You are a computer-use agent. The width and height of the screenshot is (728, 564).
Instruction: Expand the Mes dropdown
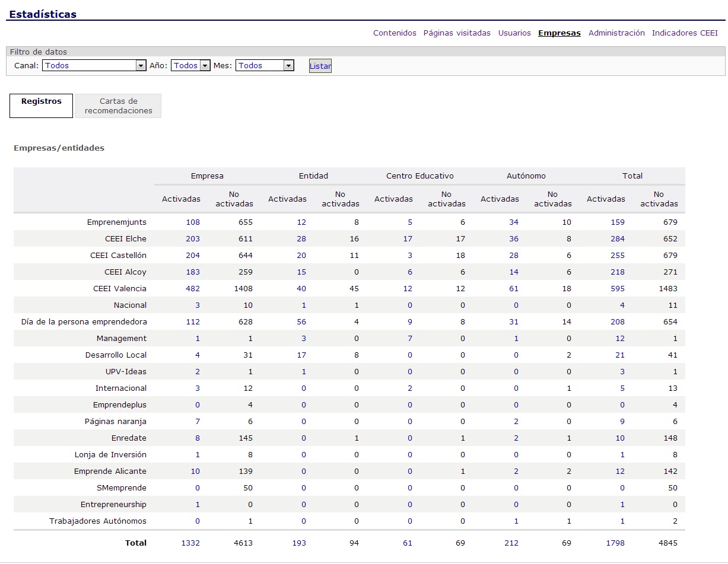coord(265,66)
